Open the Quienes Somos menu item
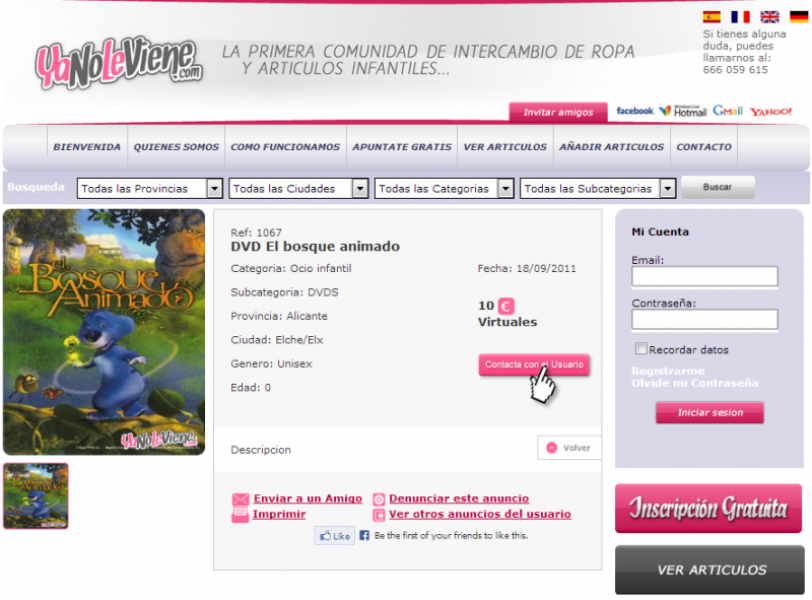The image size is (812, 600). point(176,147)
